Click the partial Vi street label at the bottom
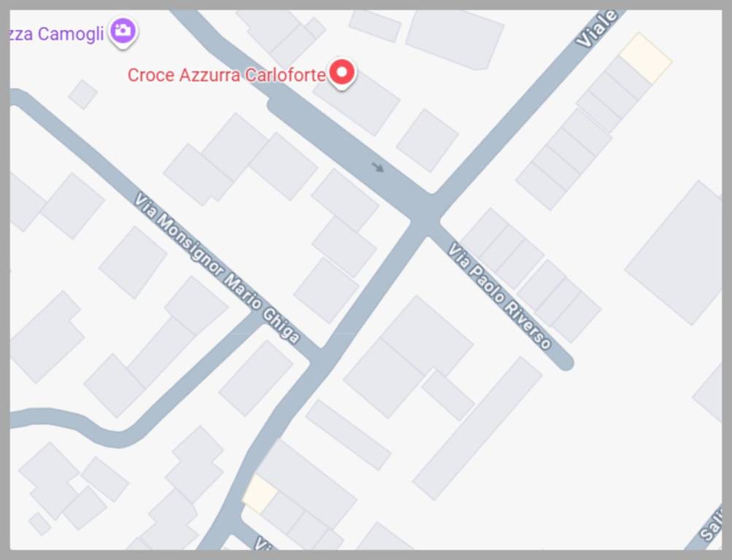732x560 pixels. pyautogui.click(x=262, y=542)
